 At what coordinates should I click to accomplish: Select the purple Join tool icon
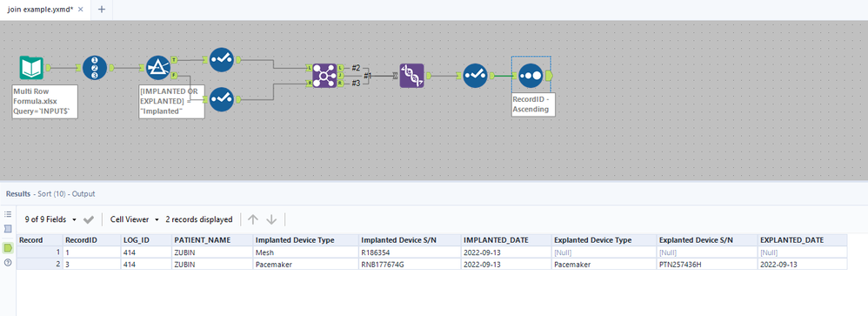click(x=324, y=75)
